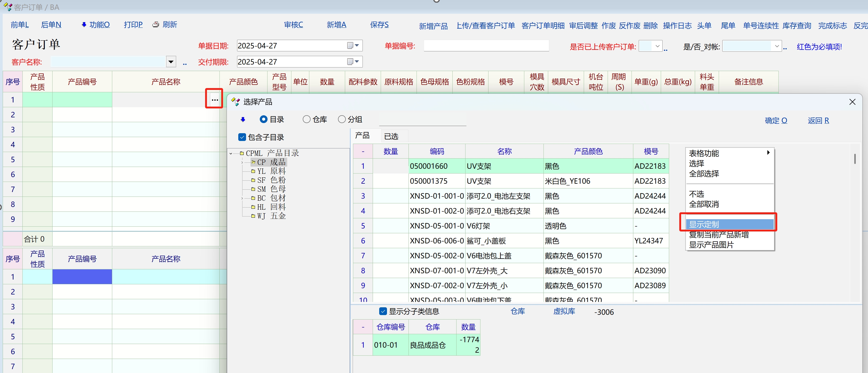Image resolution: width=868 pixels, height=373 pixels.
Task: Click blue down arrow in 选择产品 dialog
Action: [x=243, y=120]
